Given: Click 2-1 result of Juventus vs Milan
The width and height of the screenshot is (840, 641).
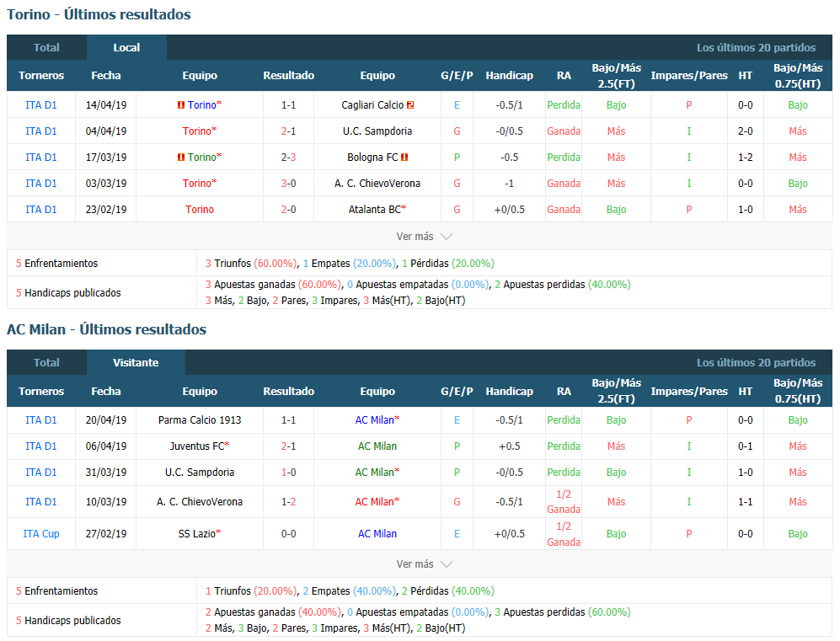Looking at the screenshot, I should [288, 446].
